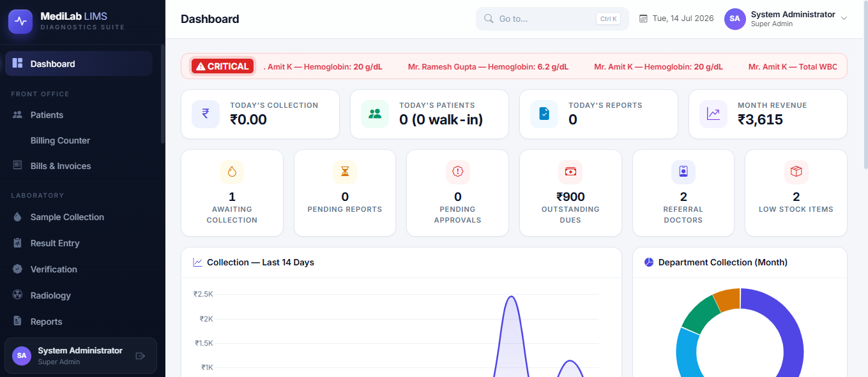This screenshot has height=377, width=868.
Task: Open the Awaiting Collection tile
Action: pos(232,193)
